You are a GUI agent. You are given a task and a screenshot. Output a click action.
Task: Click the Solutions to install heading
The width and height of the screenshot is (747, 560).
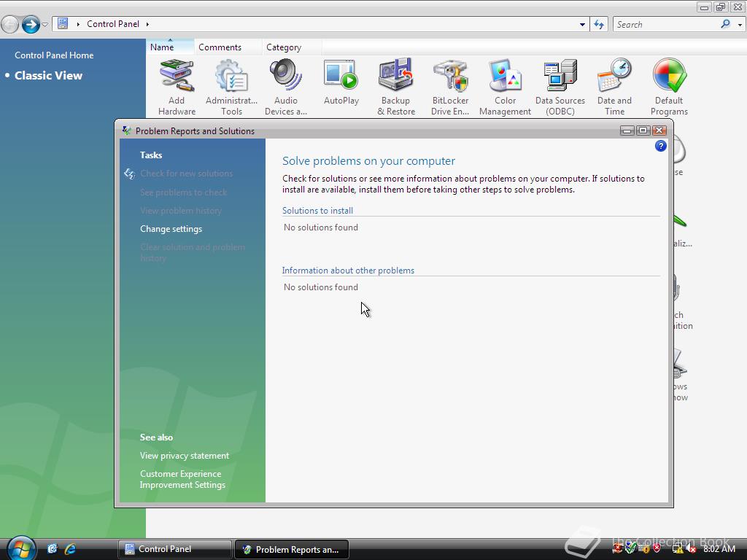317,211
